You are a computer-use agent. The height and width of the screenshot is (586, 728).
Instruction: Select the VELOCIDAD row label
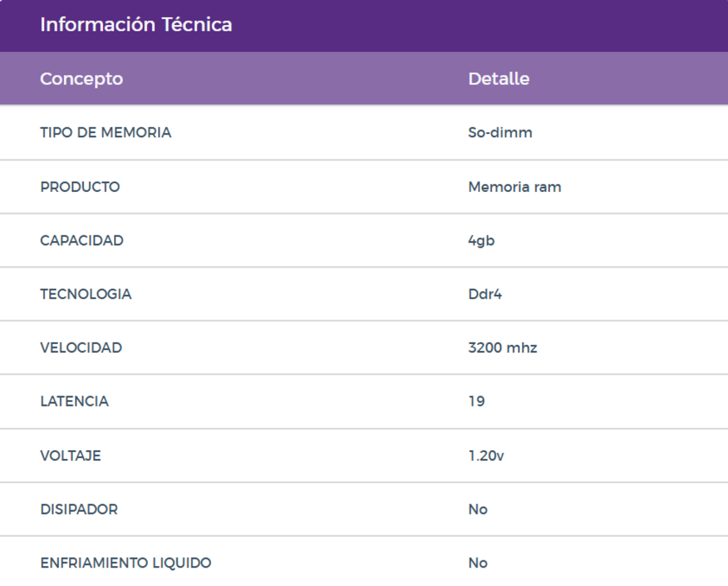[x=81, y=348]
